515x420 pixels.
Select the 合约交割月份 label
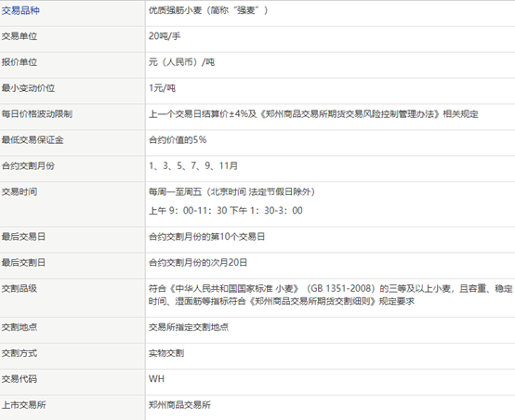pos(28,165)
